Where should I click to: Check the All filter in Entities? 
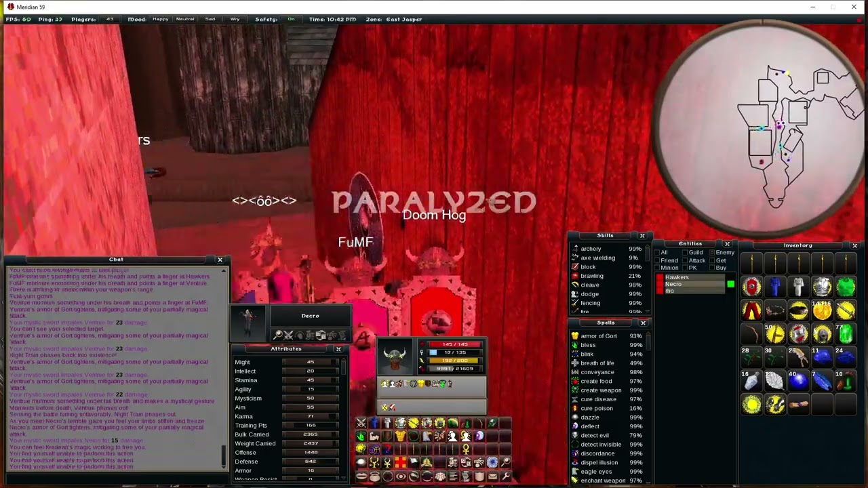coord(657,252)
